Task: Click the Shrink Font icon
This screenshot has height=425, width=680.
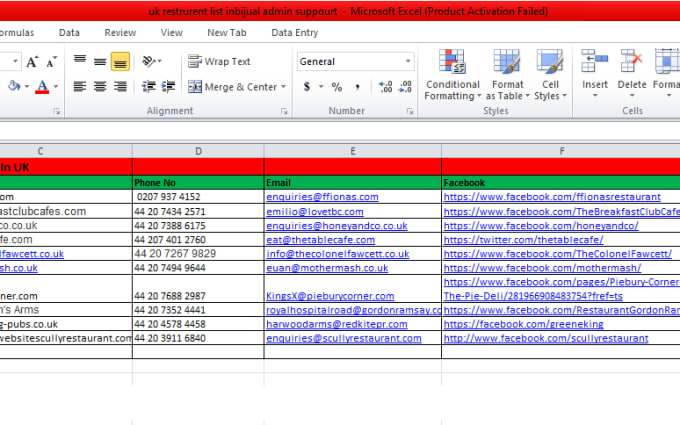Action: (x=51, y=62)
